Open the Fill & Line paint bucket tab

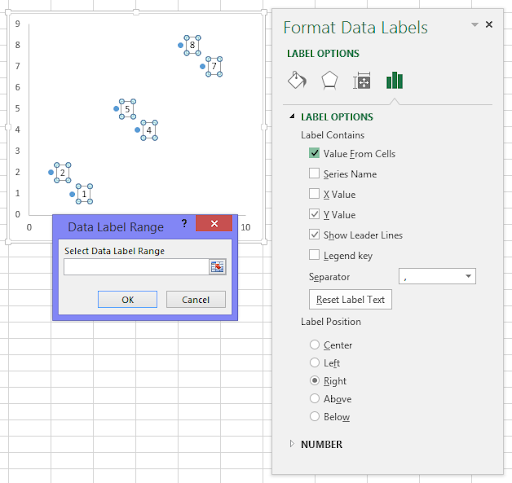pyautogui.click(x=297, y=80)
